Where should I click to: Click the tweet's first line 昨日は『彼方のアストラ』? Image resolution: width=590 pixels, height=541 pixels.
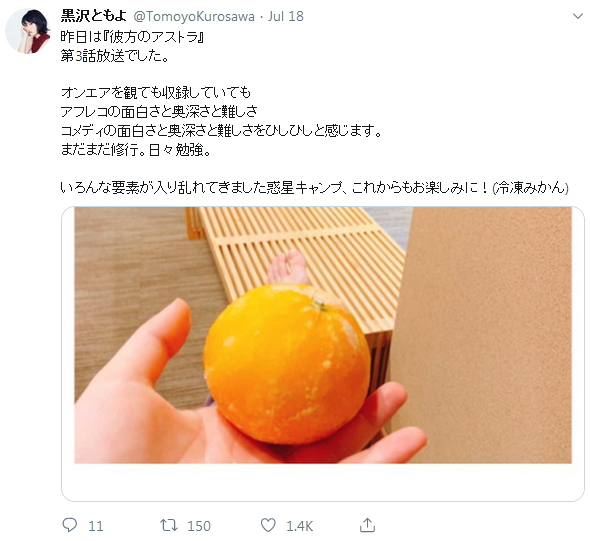(132, 37)
